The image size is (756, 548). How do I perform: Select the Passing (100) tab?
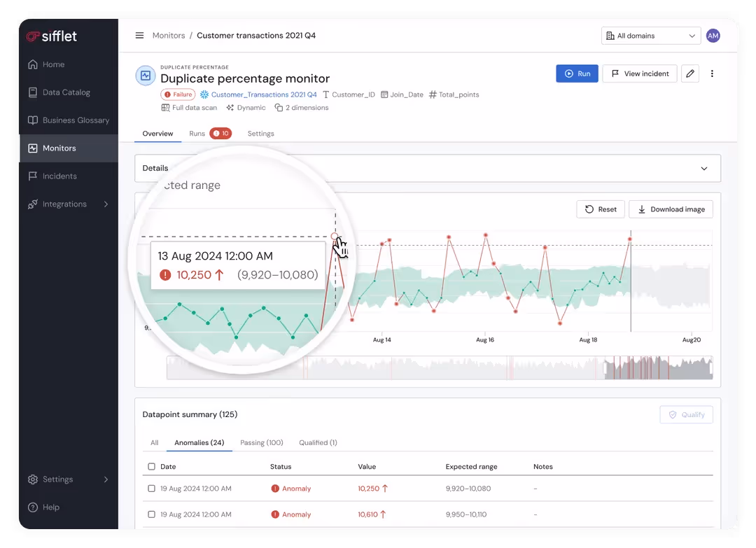click(x=261, y=442)
